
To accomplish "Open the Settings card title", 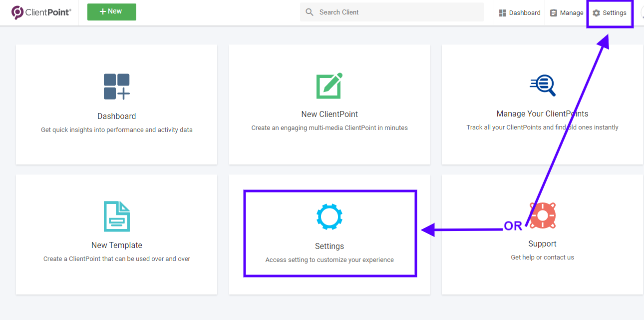I will click(329, 246).
